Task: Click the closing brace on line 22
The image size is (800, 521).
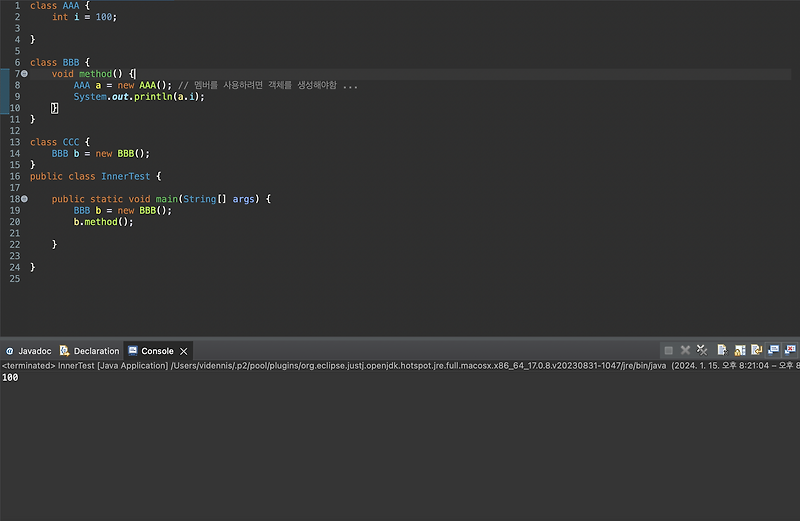Action: tap(54, 245)
